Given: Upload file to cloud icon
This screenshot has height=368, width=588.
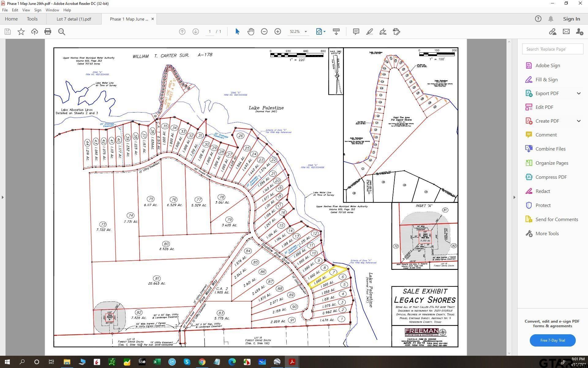Looking at the screenshot, I should coord(34,32).
